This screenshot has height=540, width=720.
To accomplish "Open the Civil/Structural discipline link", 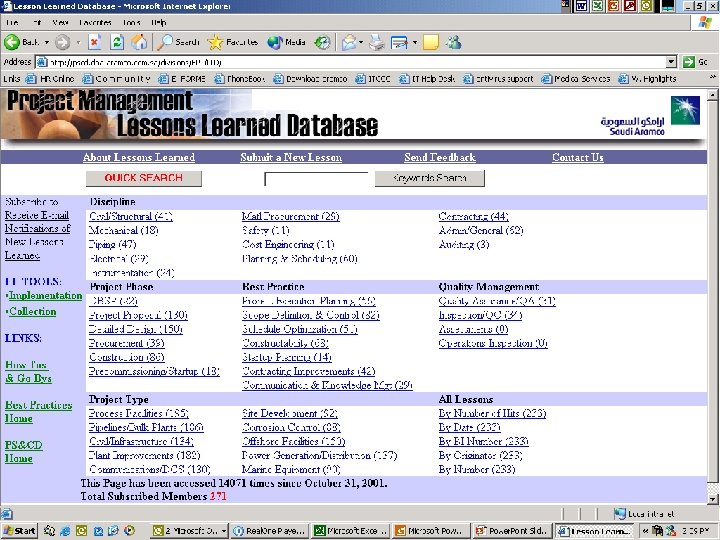I will point(131,216).
